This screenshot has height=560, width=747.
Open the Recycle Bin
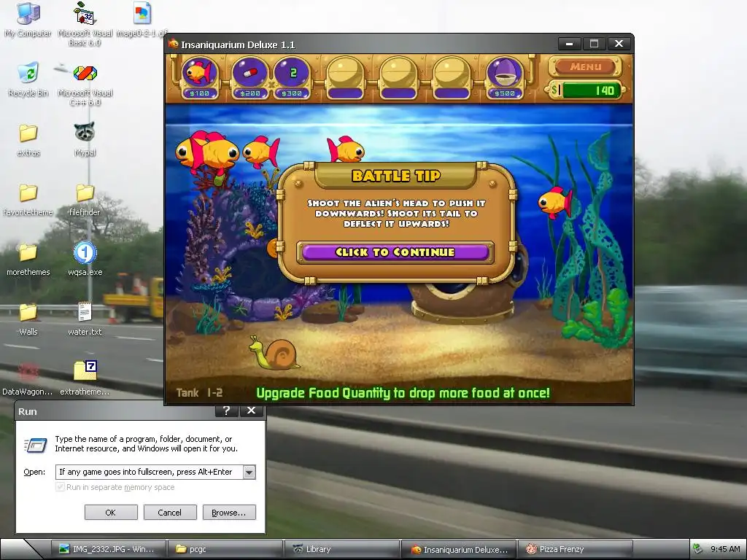pyautogui.click(x=28, y=79)
